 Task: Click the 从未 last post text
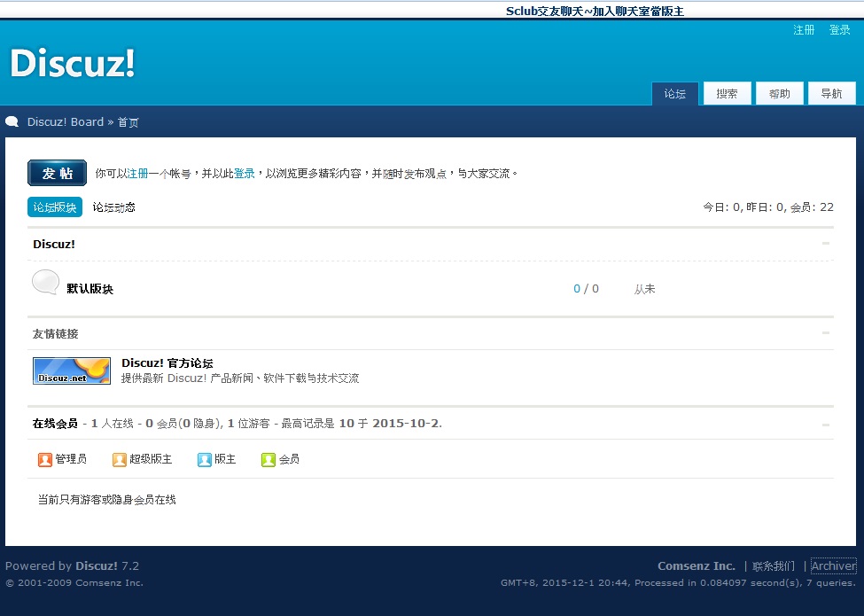coord(645,289)
